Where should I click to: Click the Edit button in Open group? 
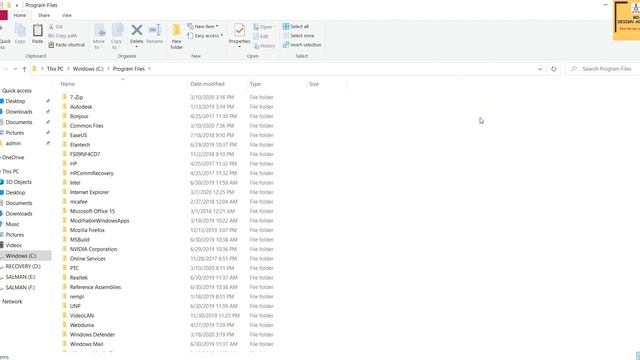pyautogui.click(x=261, y=36)
